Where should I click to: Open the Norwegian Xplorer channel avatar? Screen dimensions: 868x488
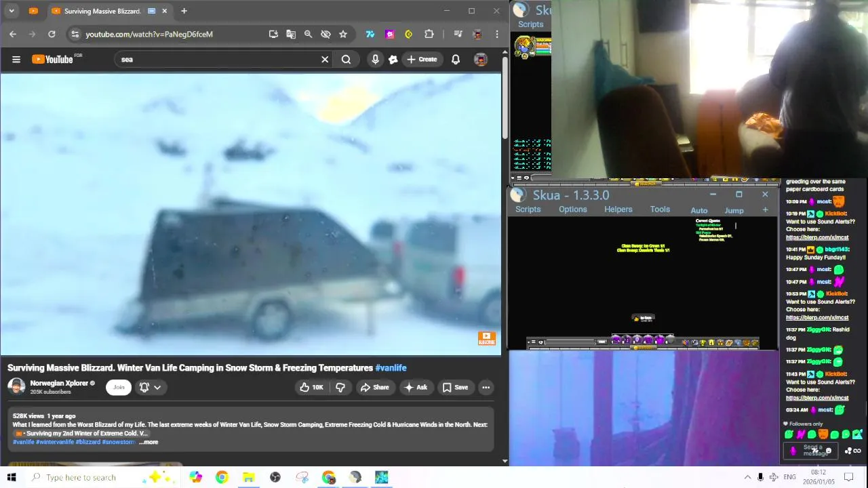[16, 387]
